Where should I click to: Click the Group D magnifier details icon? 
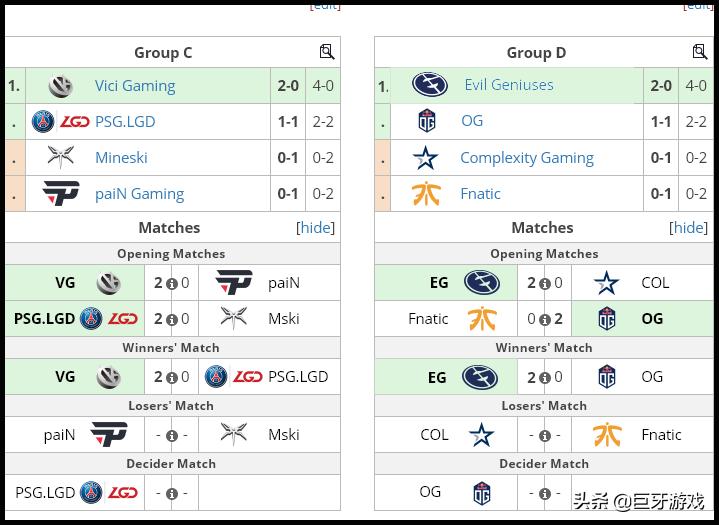point(700,52)
